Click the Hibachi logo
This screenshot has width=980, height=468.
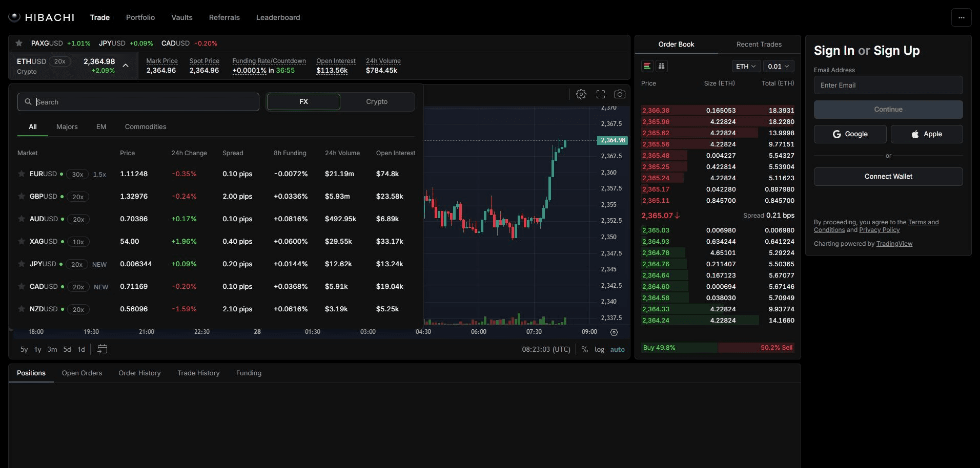(x=42, y=17)
